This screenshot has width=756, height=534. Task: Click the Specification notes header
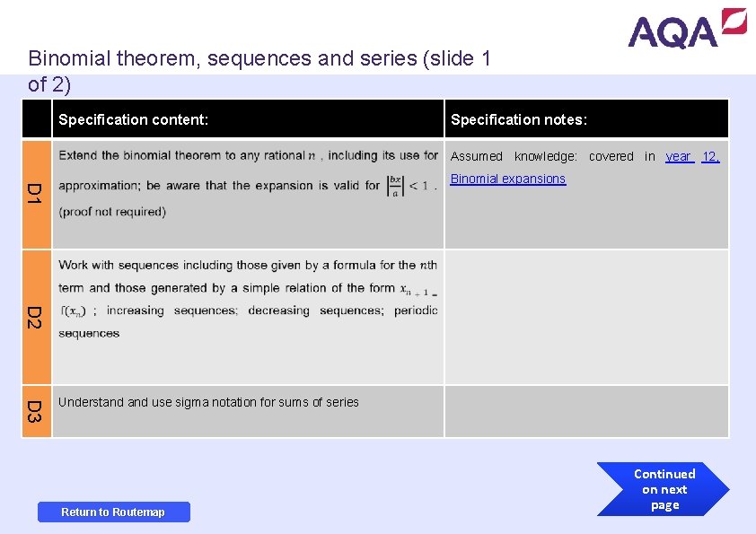pyautogui.click(x=519, y=119)
